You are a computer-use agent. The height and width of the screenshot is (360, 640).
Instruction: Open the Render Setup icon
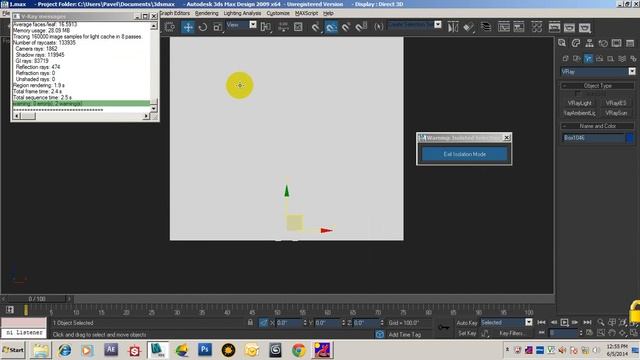tap(554, 27)
